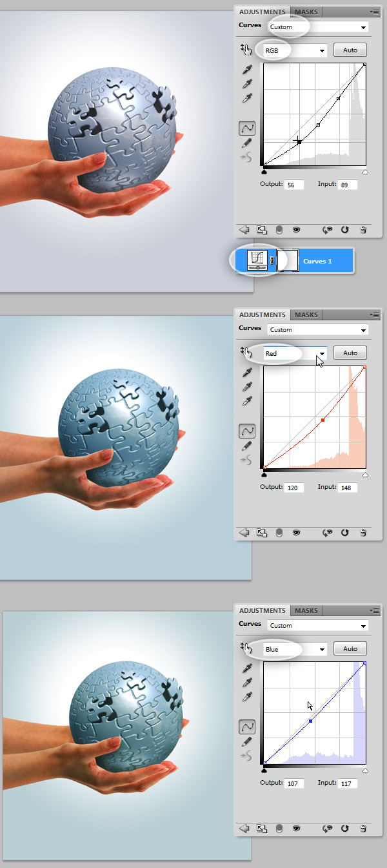387x868 pixels.
Task: Click the reset icon in the RGB curves panel
Action: point(345,230)
